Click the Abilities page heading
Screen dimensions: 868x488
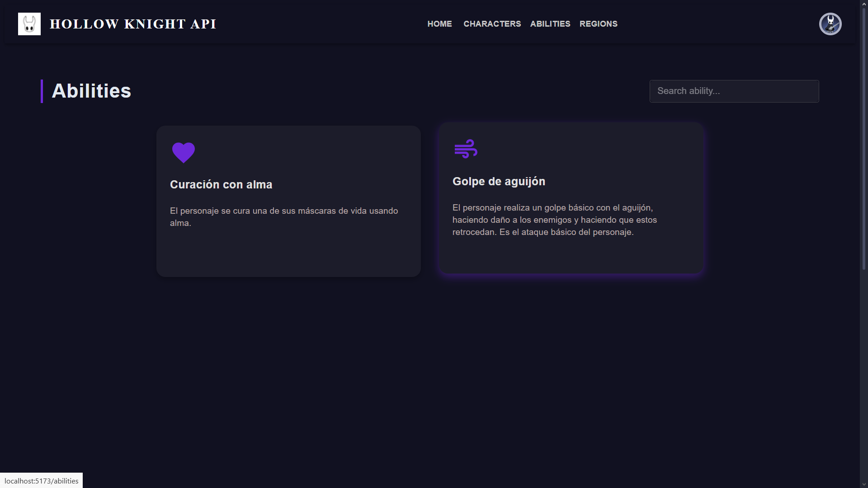[x=91, y=91]
